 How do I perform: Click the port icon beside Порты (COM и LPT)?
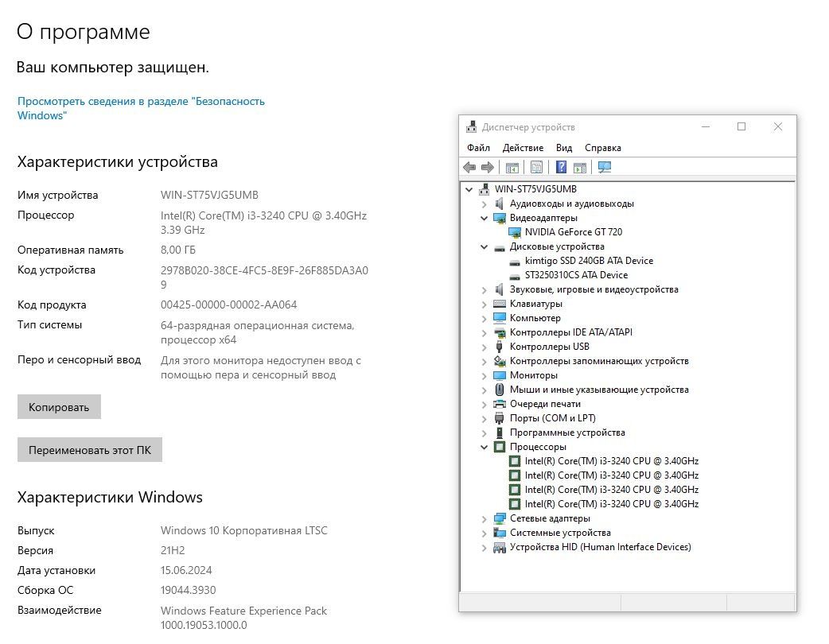[499, 418]
